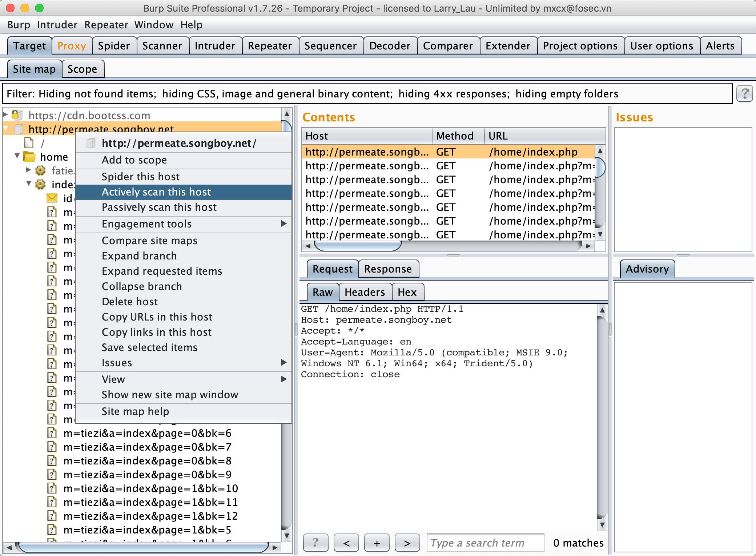Expand the cdn.bootcss.com tree node
Viewport: 756px width, 556px height.
[x=5, y=115]
